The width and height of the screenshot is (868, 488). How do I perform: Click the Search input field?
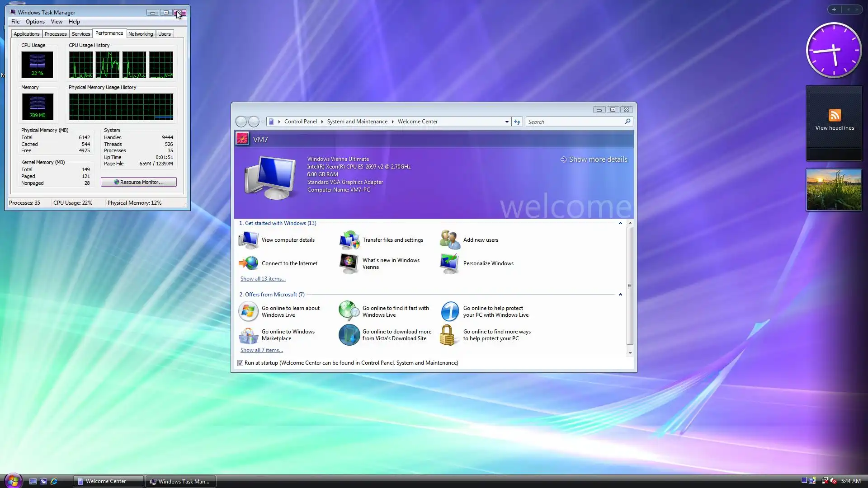point(574,122)
